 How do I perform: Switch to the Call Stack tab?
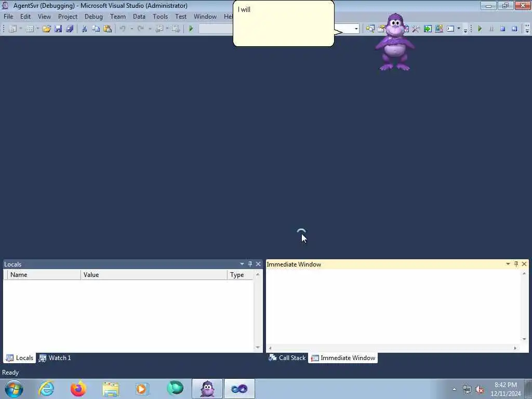[x=287, y=357]
